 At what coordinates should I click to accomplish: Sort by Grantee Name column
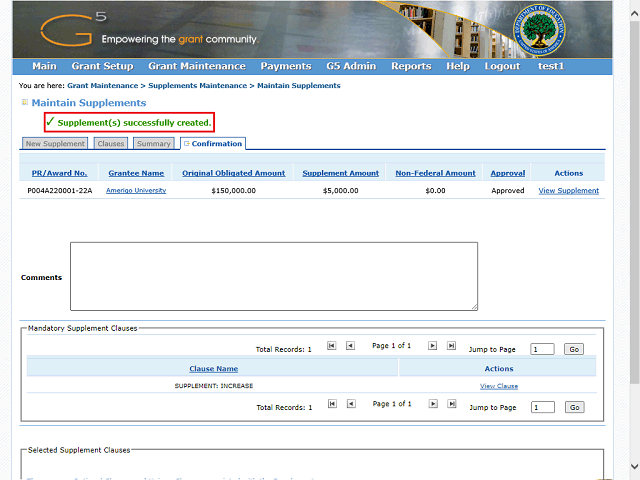(x=136, y=173)
